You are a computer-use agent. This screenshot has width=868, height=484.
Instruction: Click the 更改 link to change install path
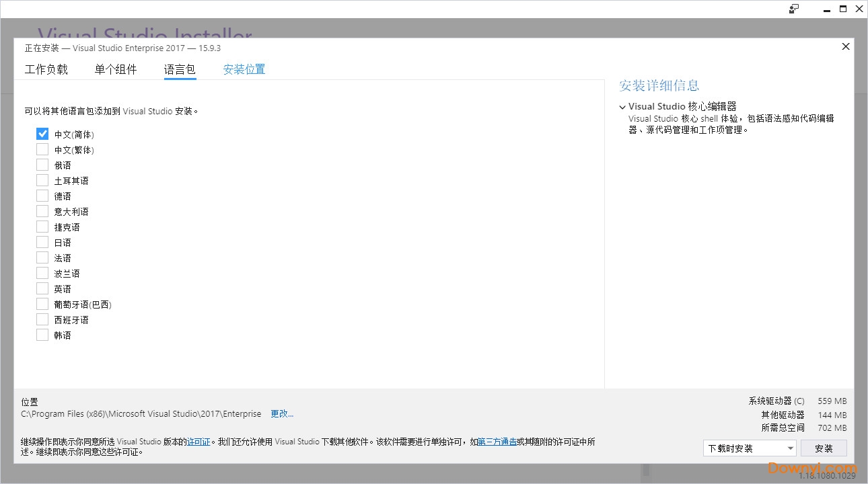coord(282,413)
